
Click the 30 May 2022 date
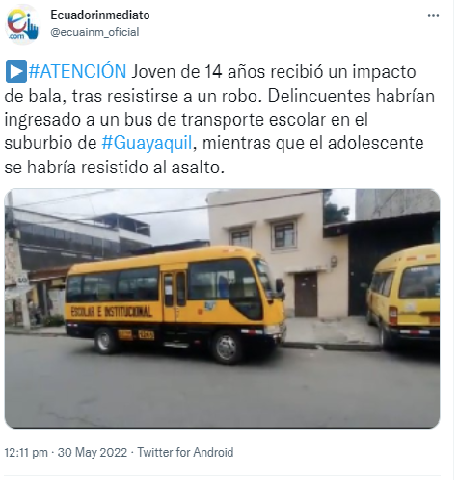92,453
